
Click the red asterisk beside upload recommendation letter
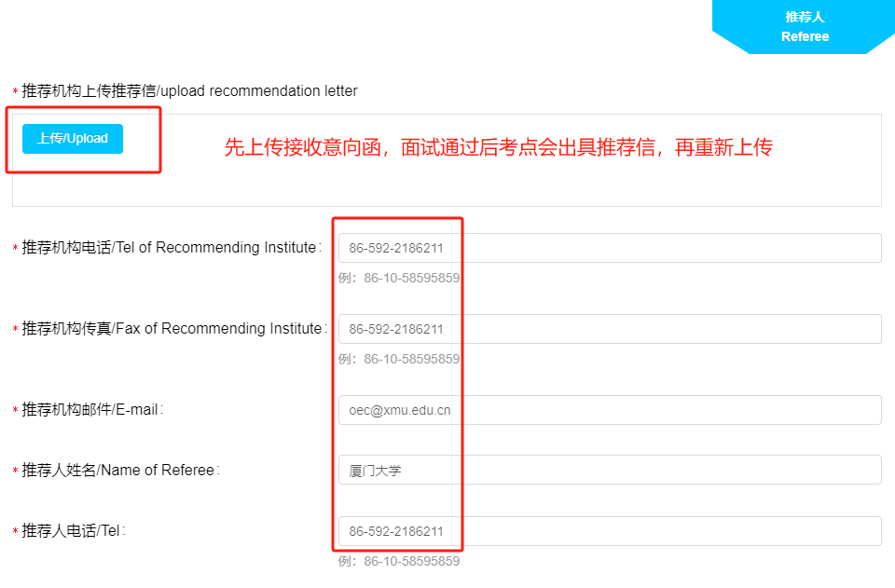click(x=15, y=92)
